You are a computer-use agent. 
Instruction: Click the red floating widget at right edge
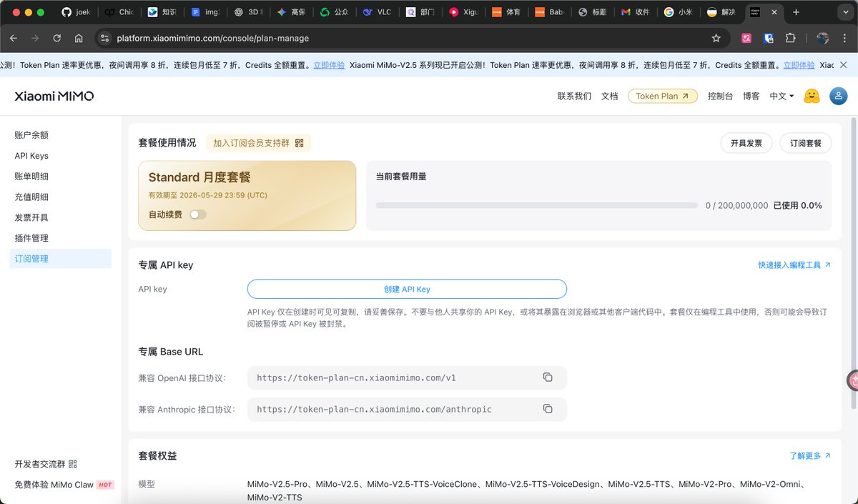tap(852, 380)
